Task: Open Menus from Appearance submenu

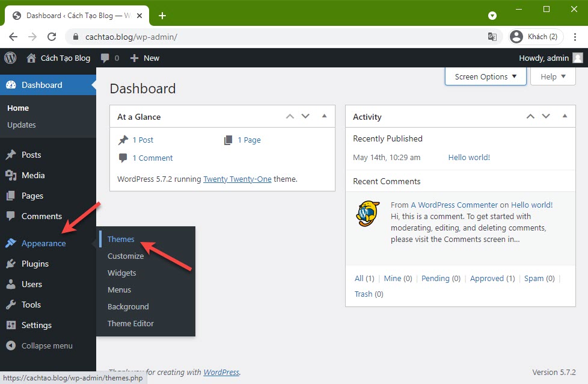Action: (119, 290)
